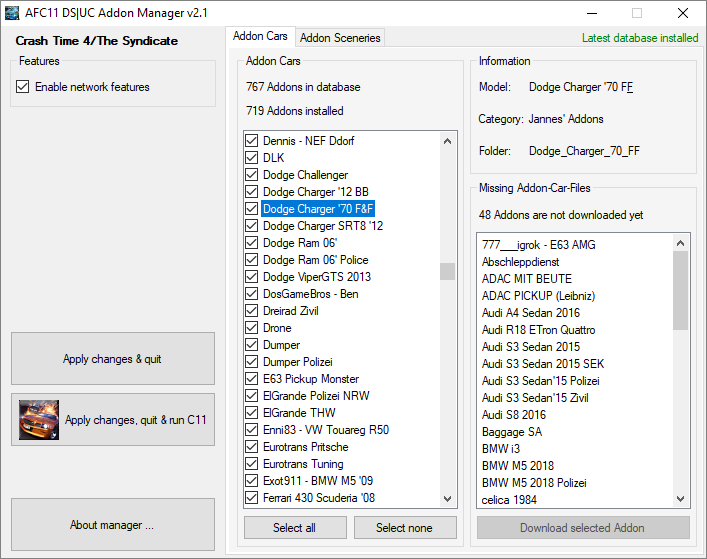Select Abschleppdienst in missing list
The height and width of the screenshot is (559, 707).
(520, 261)
